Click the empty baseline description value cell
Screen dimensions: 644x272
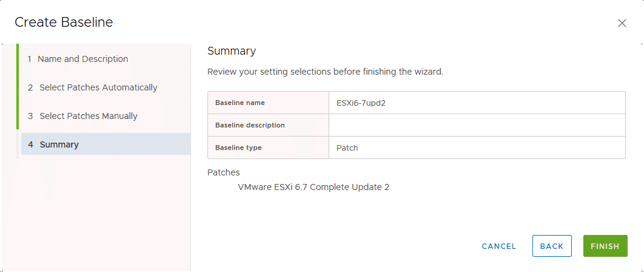point(477,125)
